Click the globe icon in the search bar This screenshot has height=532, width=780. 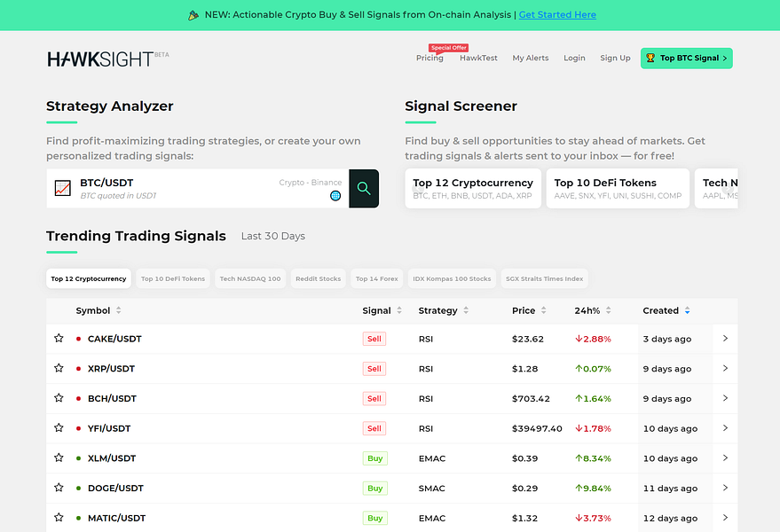[x=335, y=195]
